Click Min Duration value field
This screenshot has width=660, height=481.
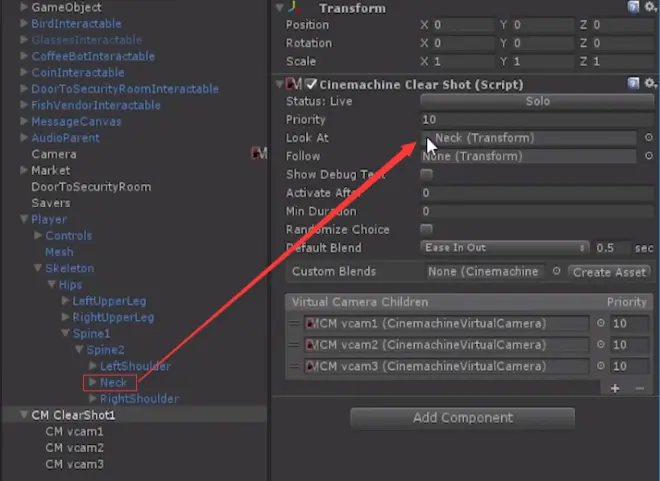pyautogui.click(x=537, y=211)
